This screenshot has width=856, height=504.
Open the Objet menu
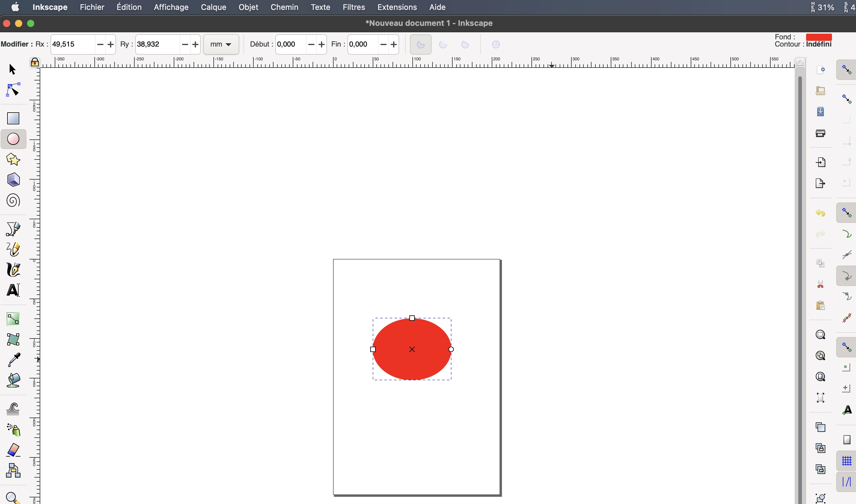[248, 7]
